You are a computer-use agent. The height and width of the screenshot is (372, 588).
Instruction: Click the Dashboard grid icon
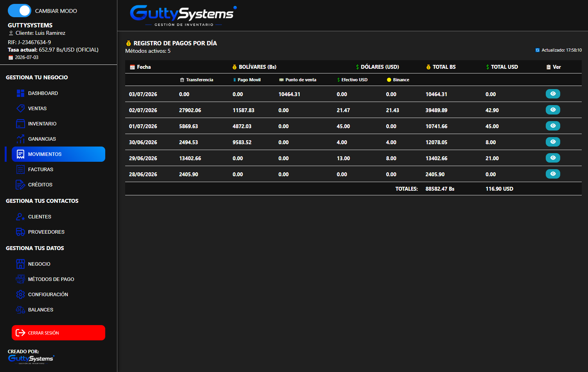20,93
